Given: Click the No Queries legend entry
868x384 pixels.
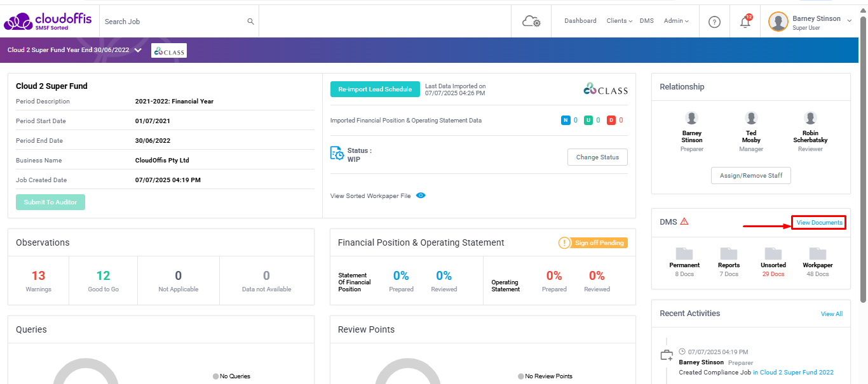Looking at the screenshot, I should click(231, 376).
